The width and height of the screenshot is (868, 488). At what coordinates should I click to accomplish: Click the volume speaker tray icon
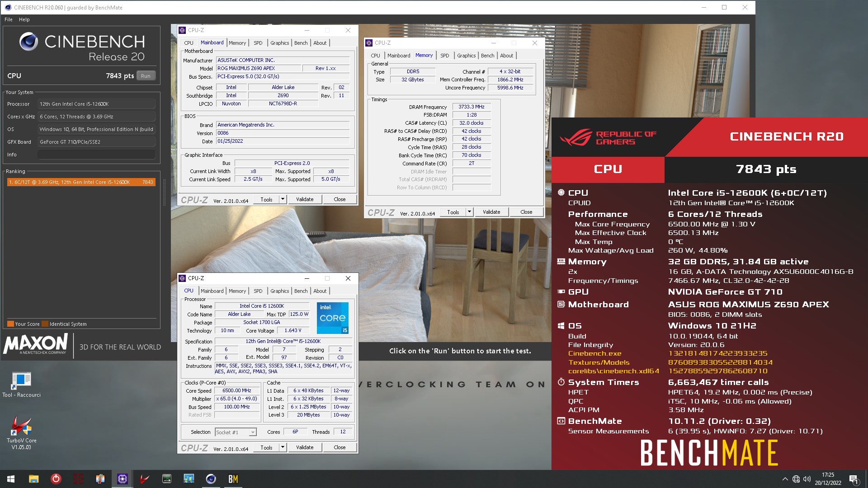coord(807,479)
